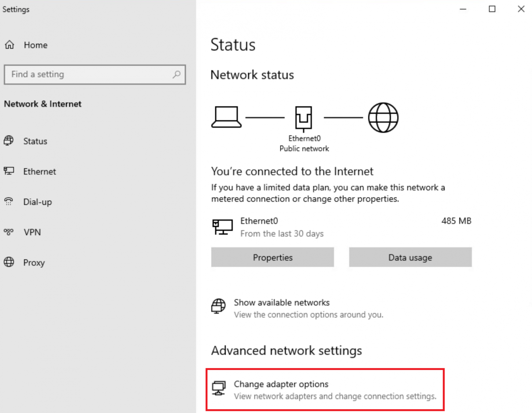Click the Find a setting search field
The image size is (532, 413).
[87, 74]
